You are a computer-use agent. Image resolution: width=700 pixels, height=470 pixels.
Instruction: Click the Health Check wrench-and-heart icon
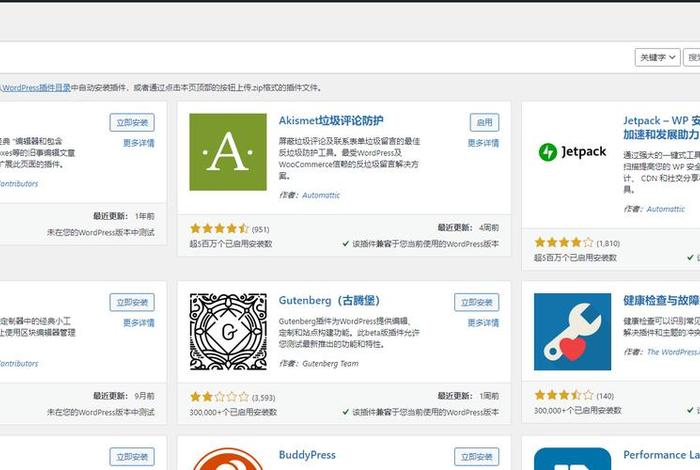pos(572,332)
